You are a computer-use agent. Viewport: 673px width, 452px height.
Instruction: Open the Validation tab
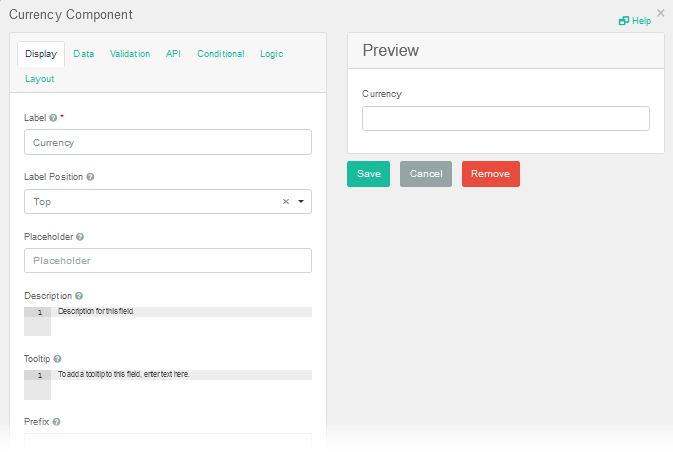coord(130,54)
